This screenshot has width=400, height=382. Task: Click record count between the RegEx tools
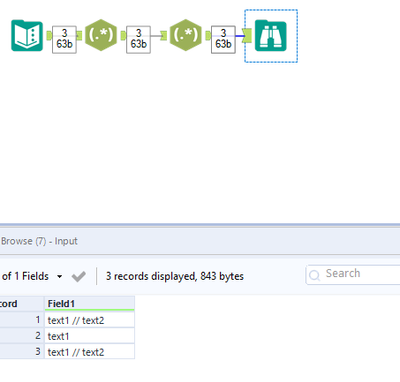click(138, 39)
